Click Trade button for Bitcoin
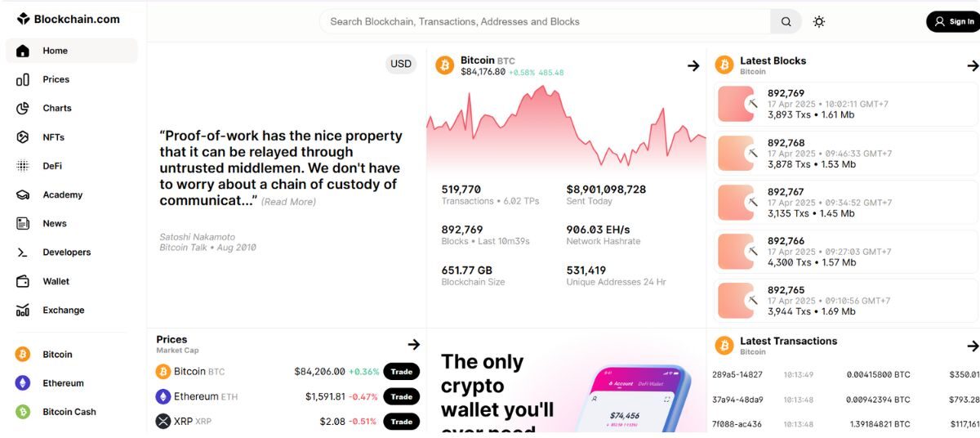 coord(402,372)
